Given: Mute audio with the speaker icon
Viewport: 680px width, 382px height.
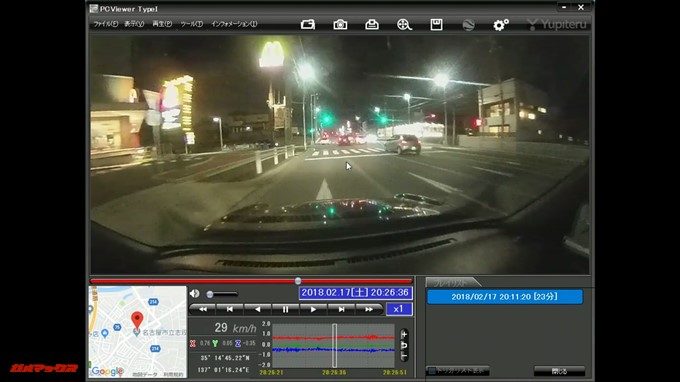Looking at the screenshot, I should [194, 294].
